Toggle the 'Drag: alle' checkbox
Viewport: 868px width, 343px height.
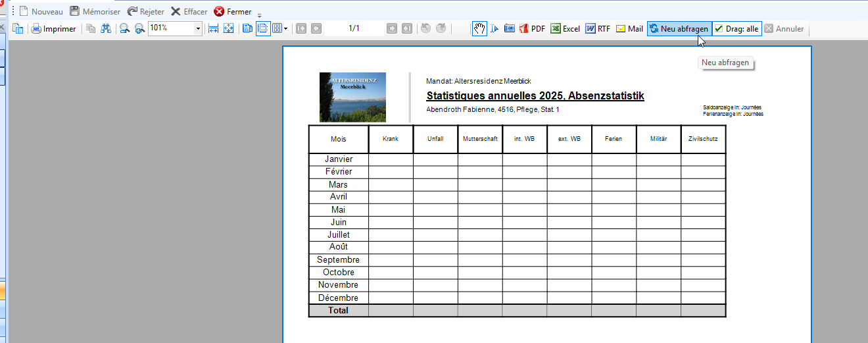tap(736, 29)
